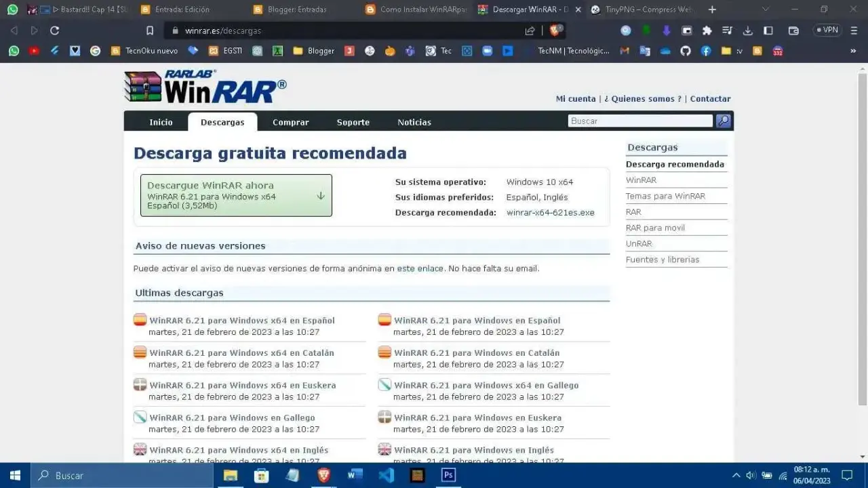
Task: Click the WinRAR site Buscar search field
Action: 640,121
